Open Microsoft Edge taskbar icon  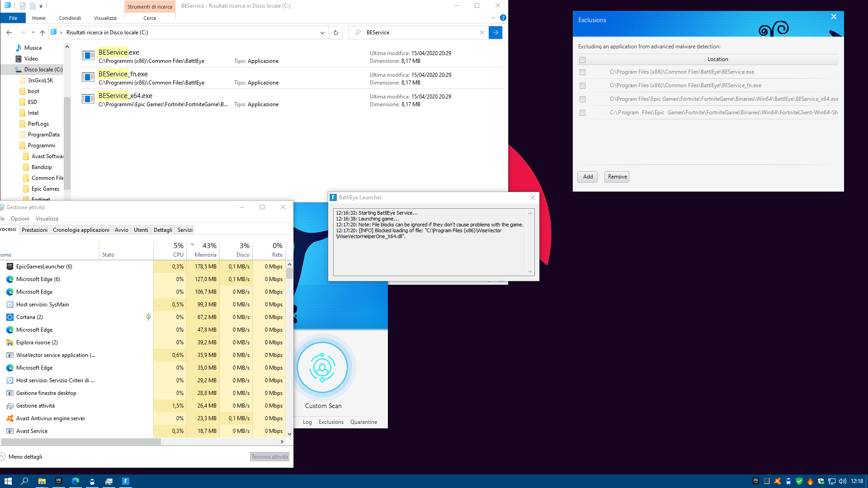tap(75, 481)
